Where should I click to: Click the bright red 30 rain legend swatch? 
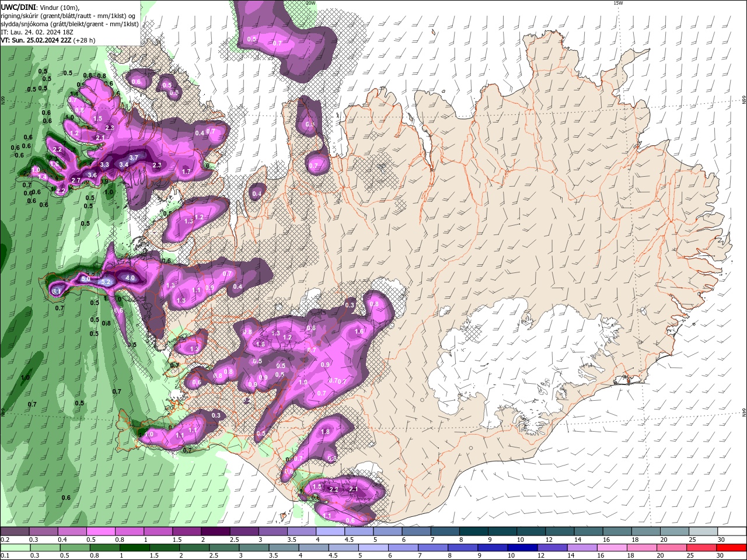(731, 548)
